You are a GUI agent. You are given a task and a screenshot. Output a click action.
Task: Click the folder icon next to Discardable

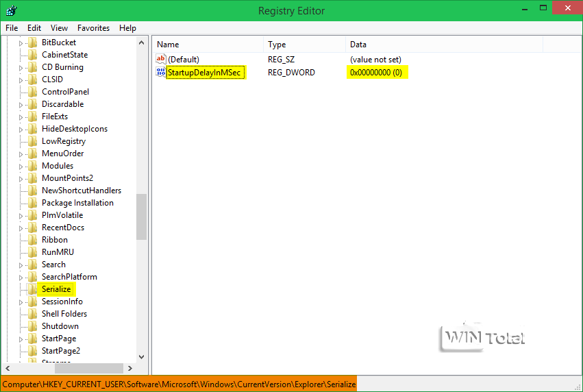[33, 104]
